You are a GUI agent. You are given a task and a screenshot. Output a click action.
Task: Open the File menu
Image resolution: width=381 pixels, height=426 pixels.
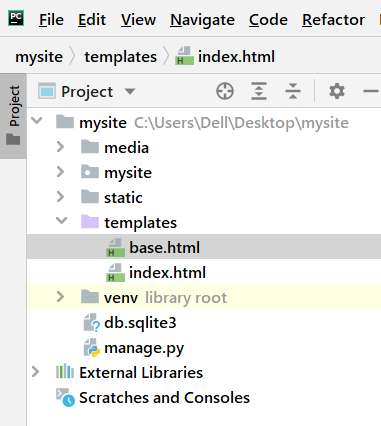tap(51, 20)
